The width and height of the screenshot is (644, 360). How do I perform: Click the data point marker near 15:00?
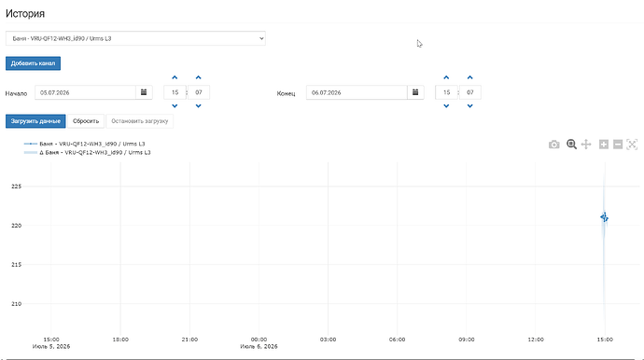(604, 217)
